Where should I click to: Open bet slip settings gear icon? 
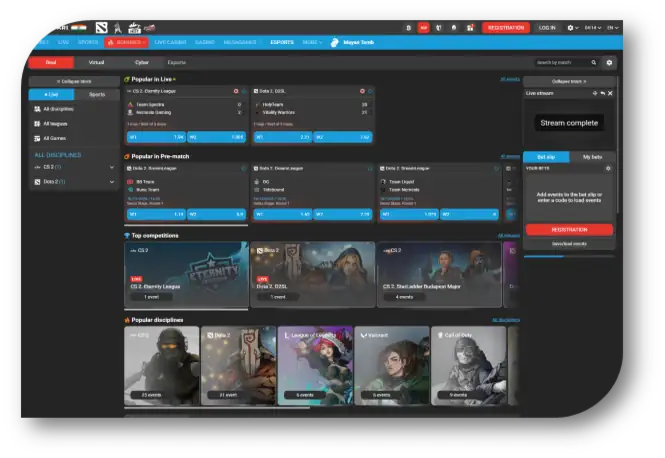pyautogui.click(x=608, y=168)
